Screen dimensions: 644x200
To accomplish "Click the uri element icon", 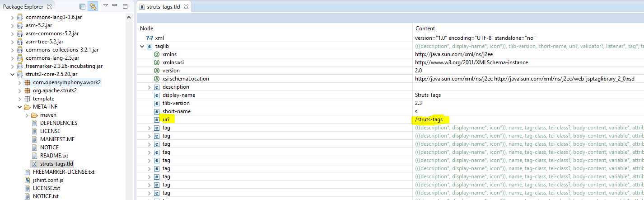I will point(157,119).
